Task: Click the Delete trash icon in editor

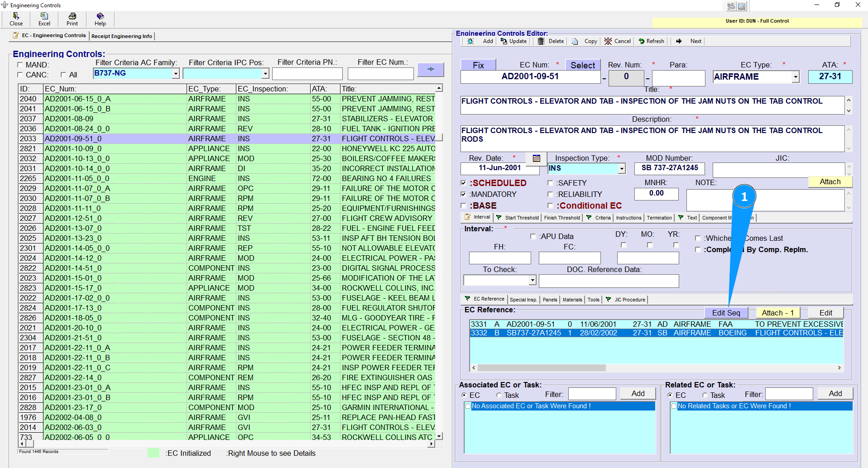Action: pos(541,41)
